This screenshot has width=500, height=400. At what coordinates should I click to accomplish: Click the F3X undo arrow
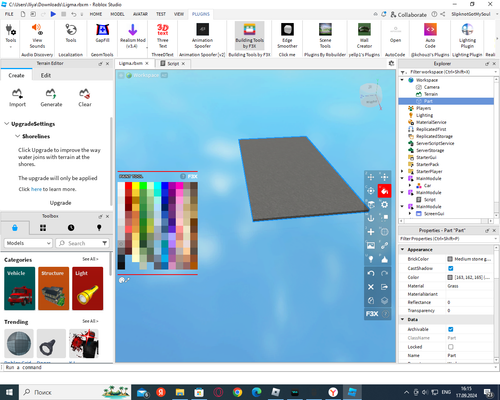(x=371, y=273)
